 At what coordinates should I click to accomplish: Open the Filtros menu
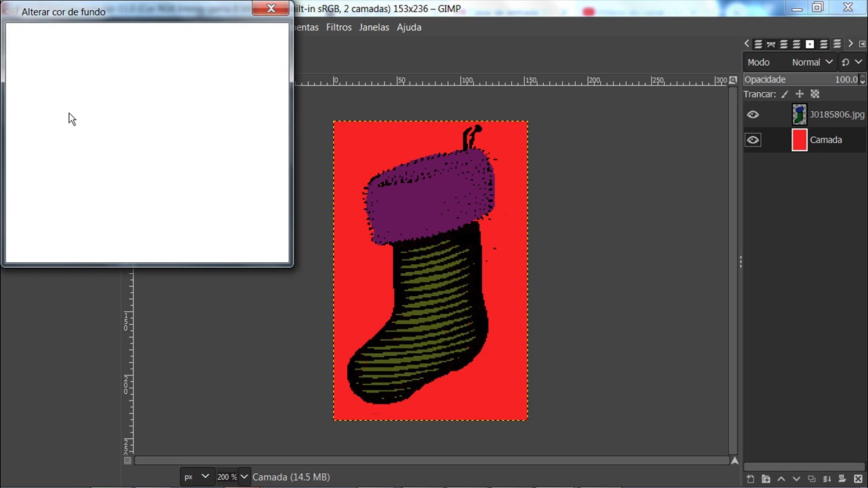click(x=338, y=27)
